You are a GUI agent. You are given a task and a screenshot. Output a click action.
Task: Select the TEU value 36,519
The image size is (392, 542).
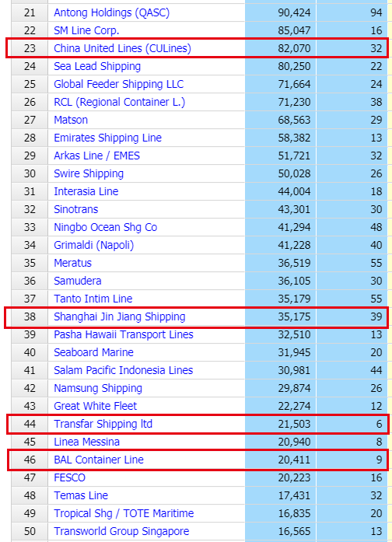(294, 263)
